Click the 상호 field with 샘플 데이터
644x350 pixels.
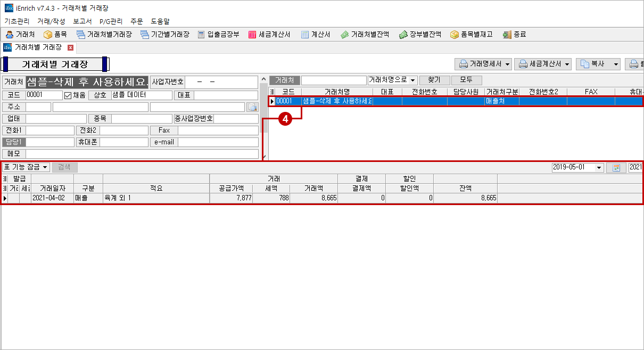[142, 95]
